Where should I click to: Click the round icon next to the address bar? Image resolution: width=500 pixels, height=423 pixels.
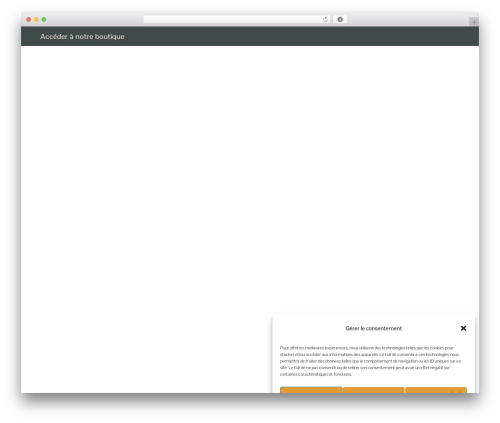(x=340, y=20)
